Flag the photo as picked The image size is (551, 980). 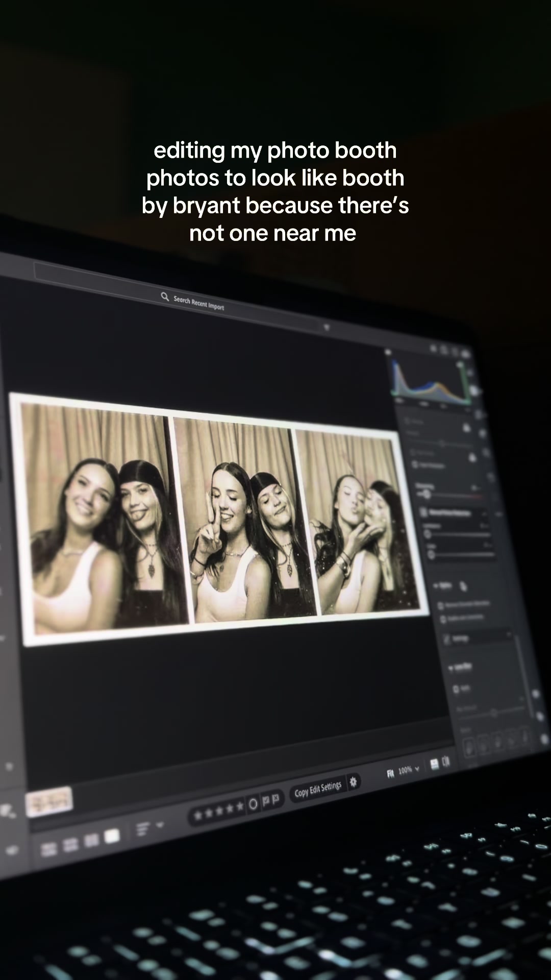pos(266,802)
